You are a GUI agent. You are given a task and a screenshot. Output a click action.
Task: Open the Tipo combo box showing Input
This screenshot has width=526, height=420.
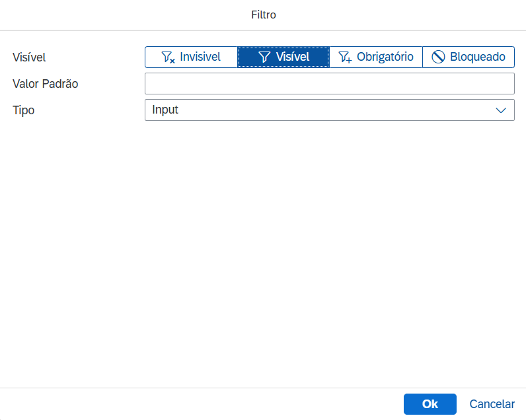tap(317, 110)
